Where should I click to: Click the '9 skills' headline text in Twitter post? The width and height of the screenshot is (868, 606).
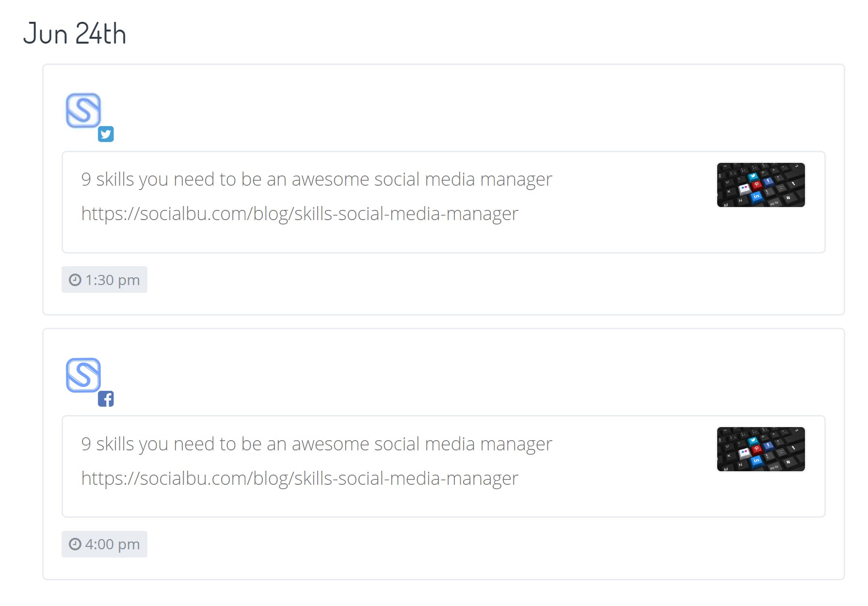coord(317,179)
